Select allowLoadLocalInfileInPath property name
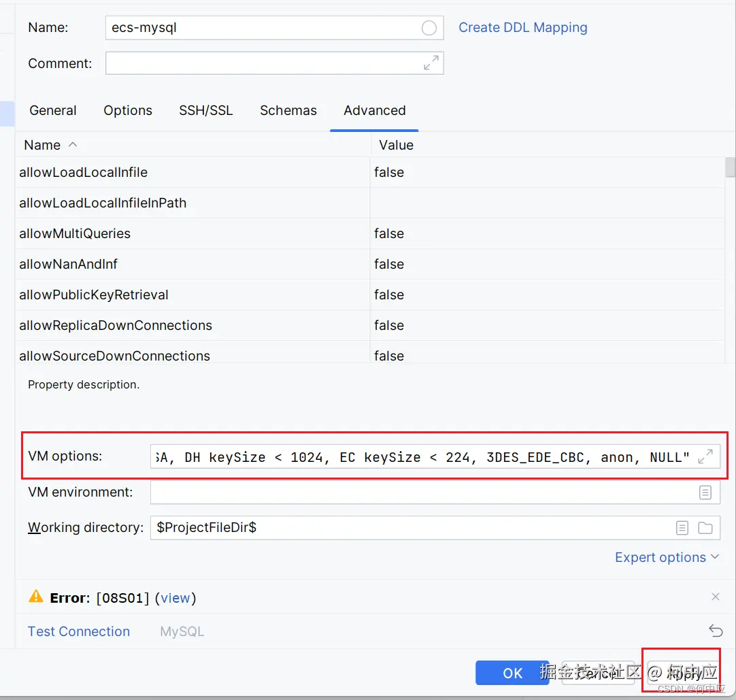This screenshot has height=700, width=736. 103,203
